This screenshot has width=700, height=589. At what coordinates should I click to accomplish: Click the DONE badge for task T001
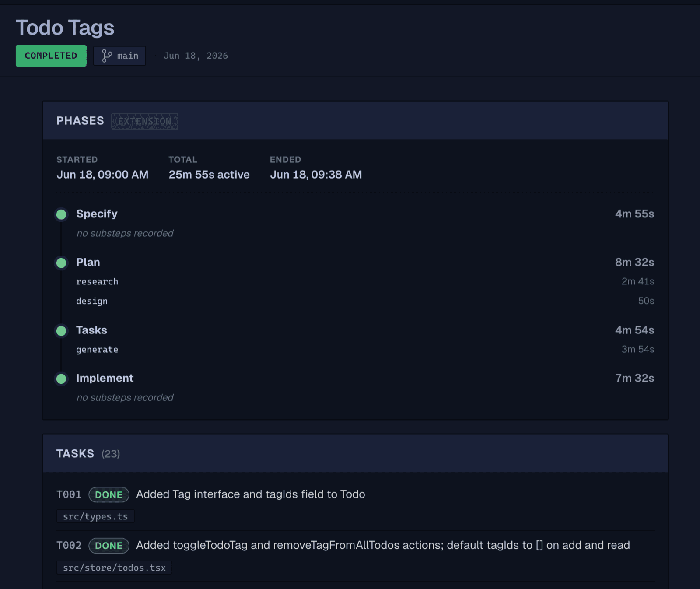[x=109, y=495]
